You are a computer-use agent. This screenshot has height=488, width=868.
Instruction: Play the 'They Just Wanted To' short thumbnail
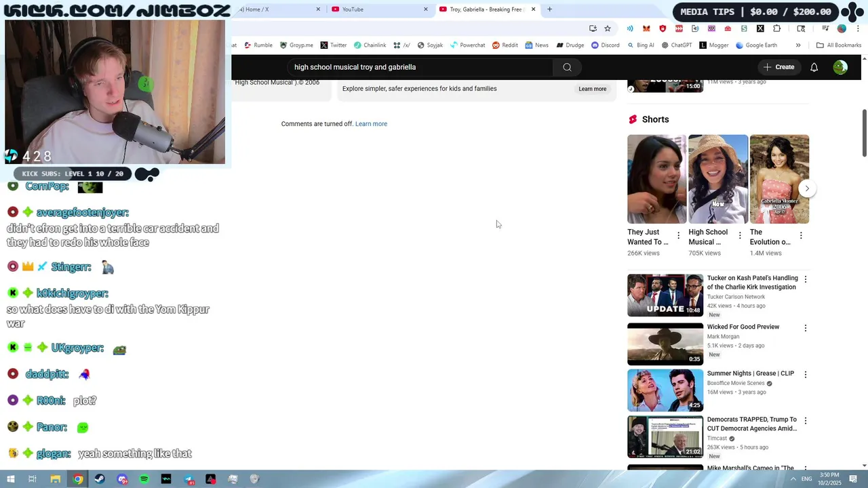pos(657,179)
